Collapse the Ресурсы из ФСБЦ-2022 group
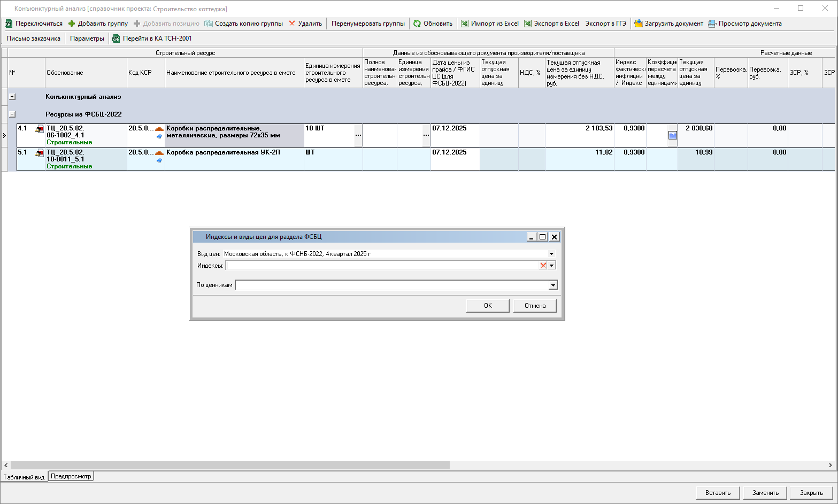Screen dimensions: 838x504 point(12,114)
